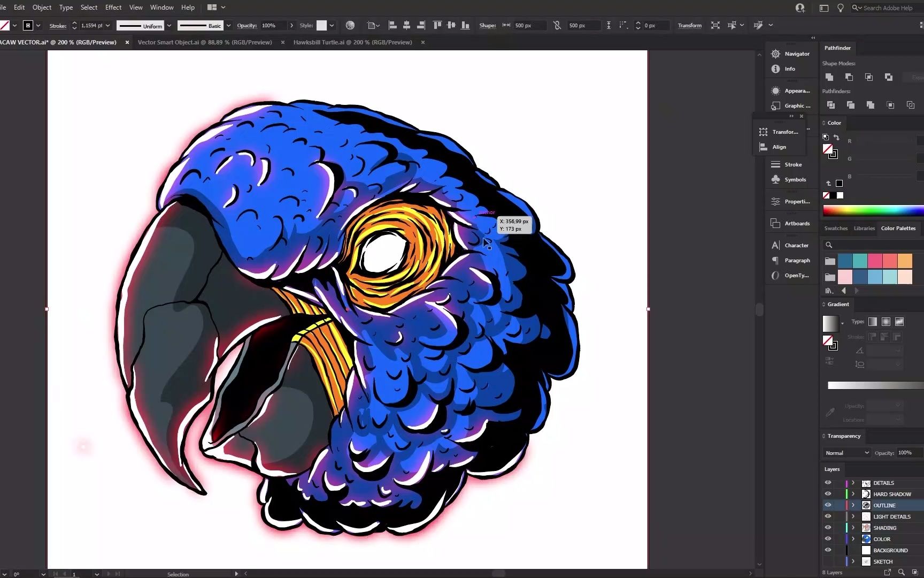
Task: Click the recolor artwork wheel icon
Action: pos(350,25)
